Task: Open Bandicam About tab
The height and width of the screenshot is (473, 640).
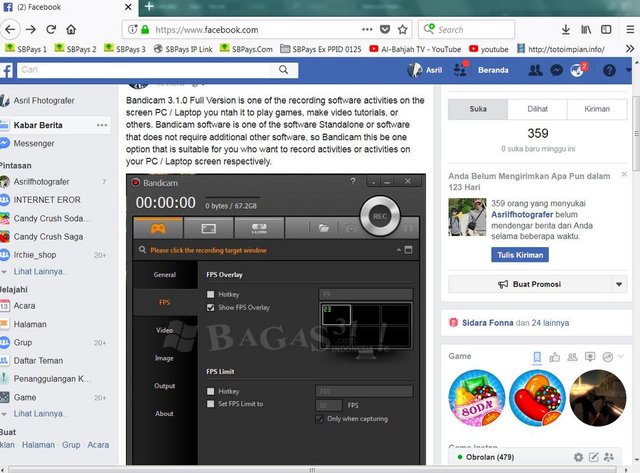Action: (x=165, y=413)
